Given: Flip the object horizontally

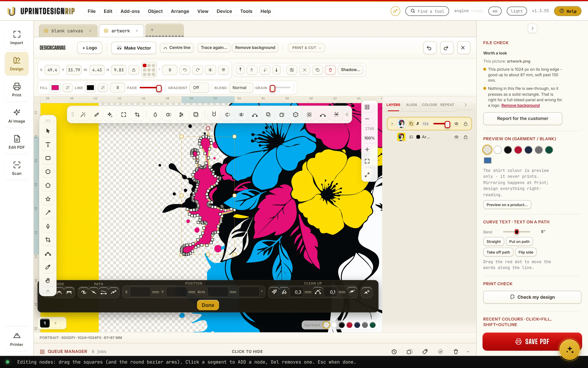Looking at the screenshot, I should (210, 70).
